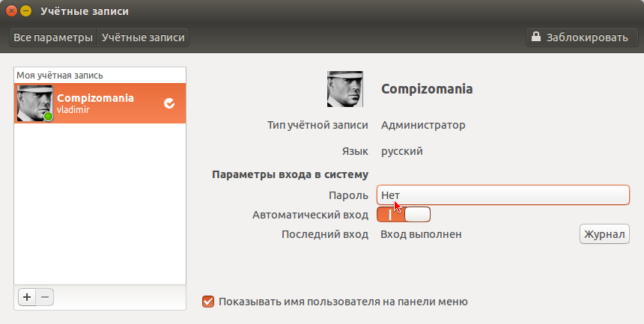Click the white checkmark badge on Compizomania

(x=169, y=103)
